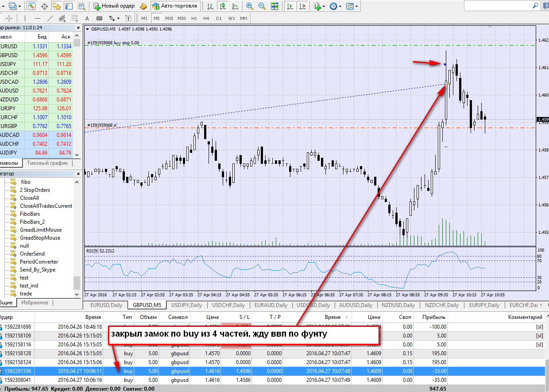
Task: Select the equidistant channel tool
Action: (x=62, y=18)
